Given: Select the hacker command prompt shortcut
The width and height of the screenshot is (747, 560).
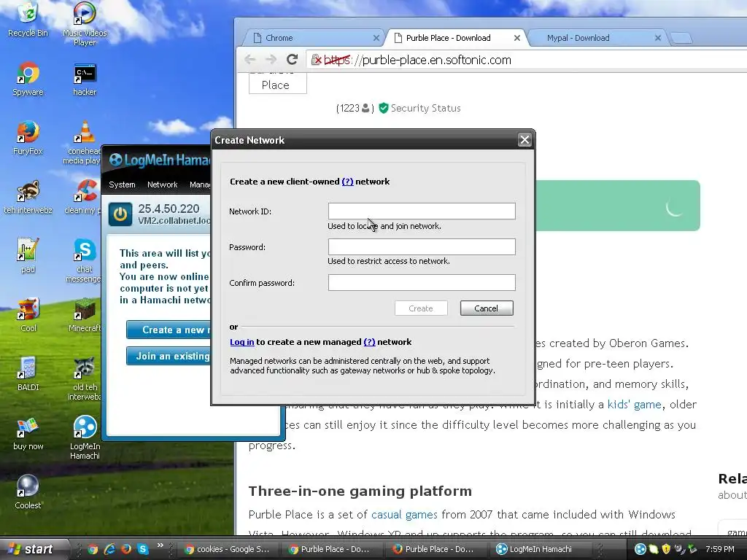Looking at the screenshot, I should coord(85,79).
